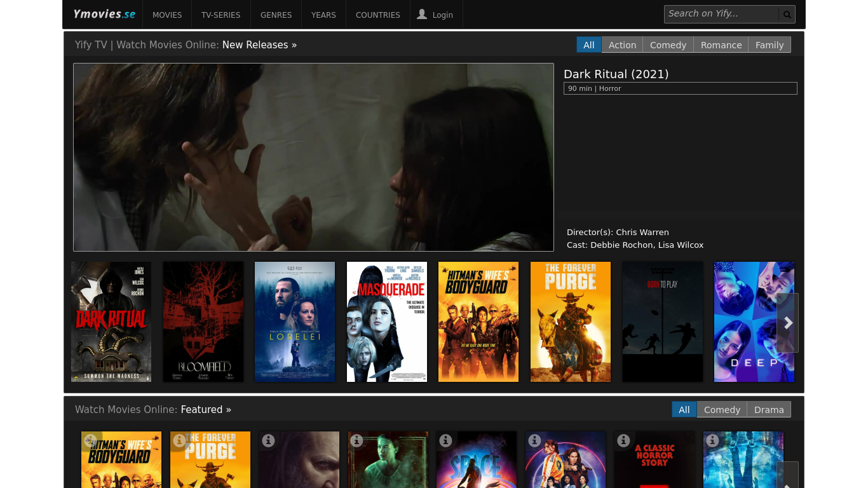Select the All filter in New Releases
Image resolution: width=868 pixels, height=488 pixels.
click(x=589, y=44)
